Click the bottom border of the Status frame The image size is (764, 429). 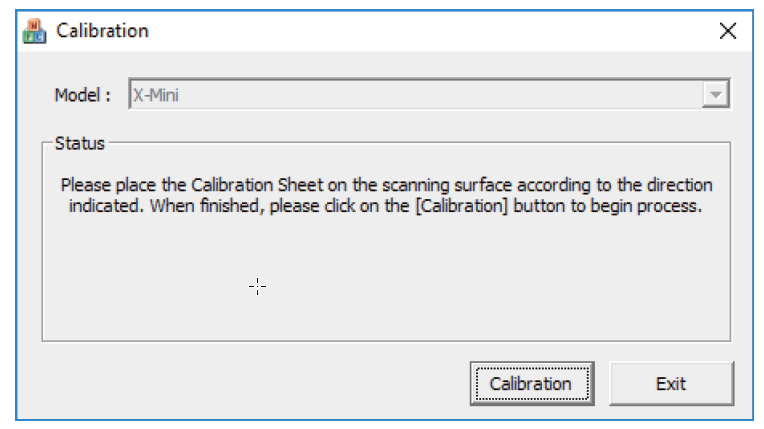(386, 341)
